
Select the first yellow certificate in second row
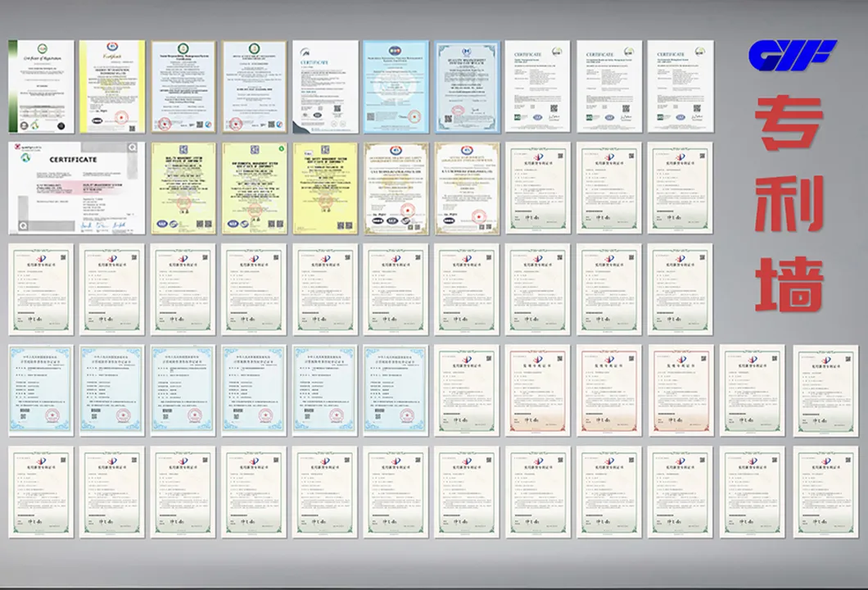click(183, 188)
